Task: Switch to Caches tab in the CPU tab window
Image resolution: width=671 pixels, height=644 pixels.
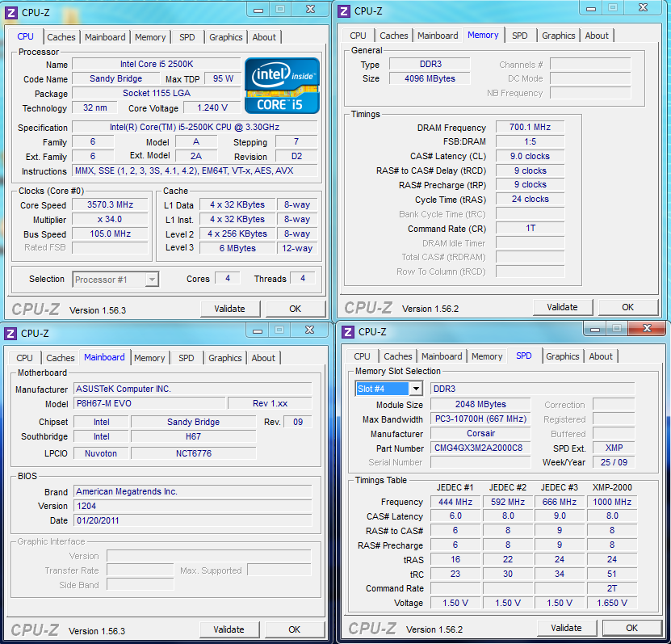Action: (61, 37)
